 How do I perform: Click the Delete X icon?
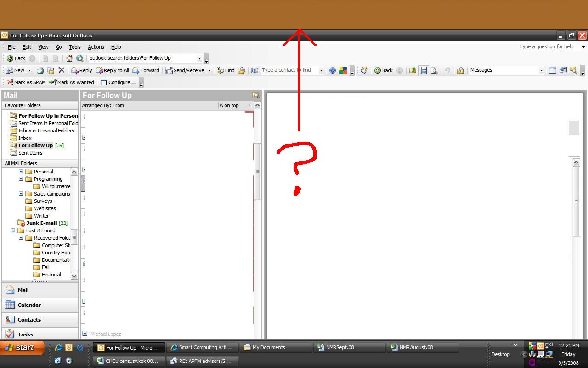pos(61,70)
